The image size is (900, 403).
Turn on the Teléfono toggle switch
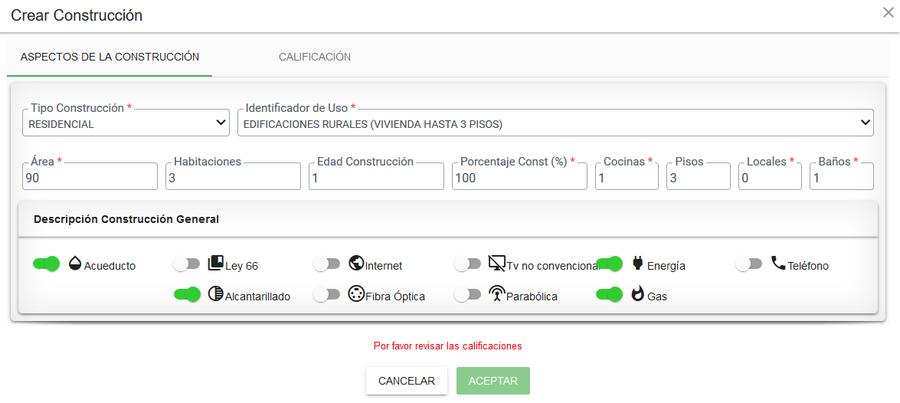pos(749,264)
